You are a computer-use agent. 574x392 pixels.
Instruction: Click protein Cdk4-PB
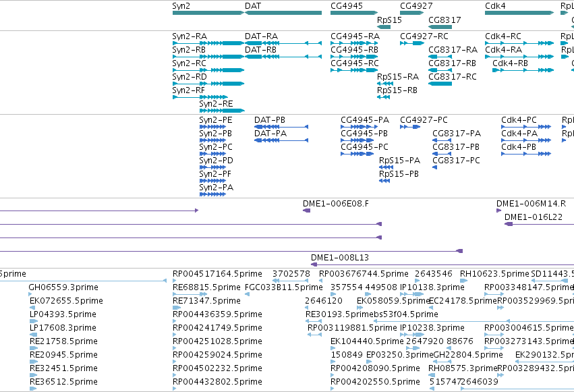coord(526,154)
